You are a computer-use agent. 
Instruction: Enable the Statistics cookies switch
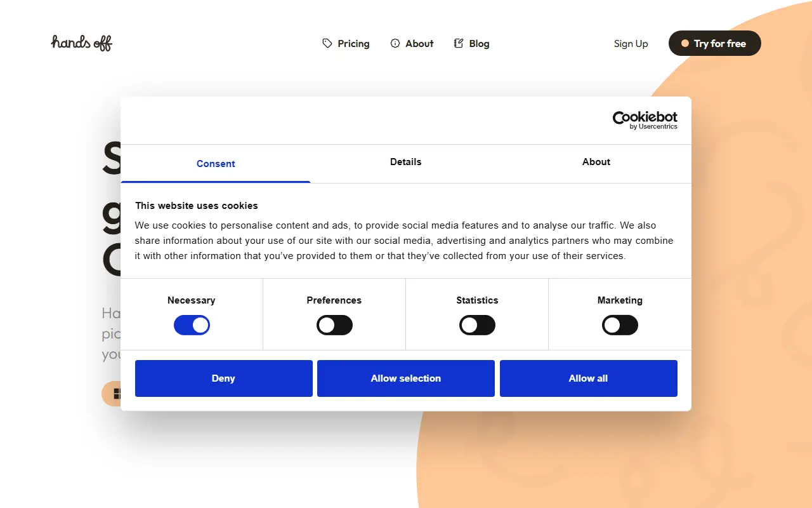(477, 325)
